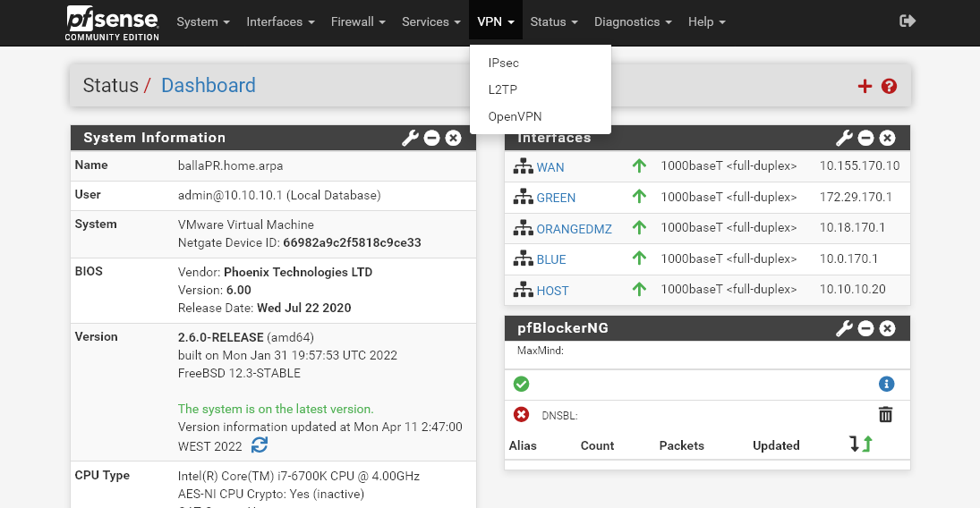The height and width of the screenshot is (508, 980).
Task: Open the blue info icon in pfBlockerNG
Action: tap(886, 385)
